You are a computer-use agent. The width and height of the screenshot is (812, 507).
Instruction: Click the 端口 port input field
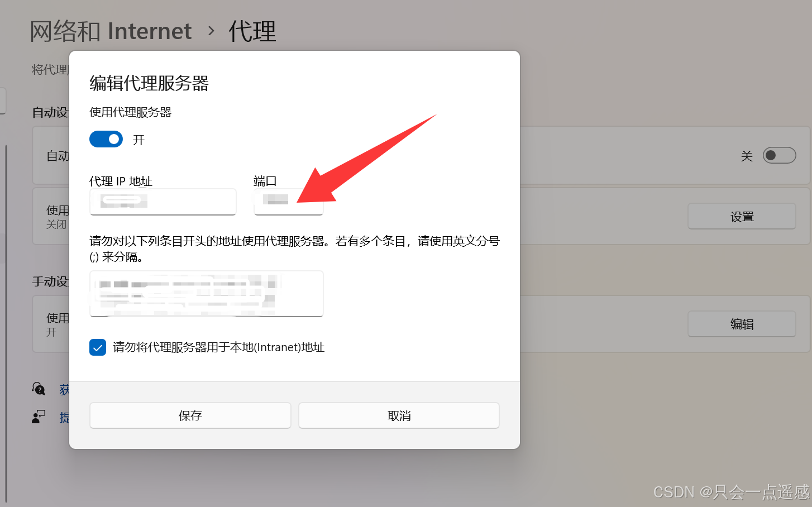click(x=289, y=202)
